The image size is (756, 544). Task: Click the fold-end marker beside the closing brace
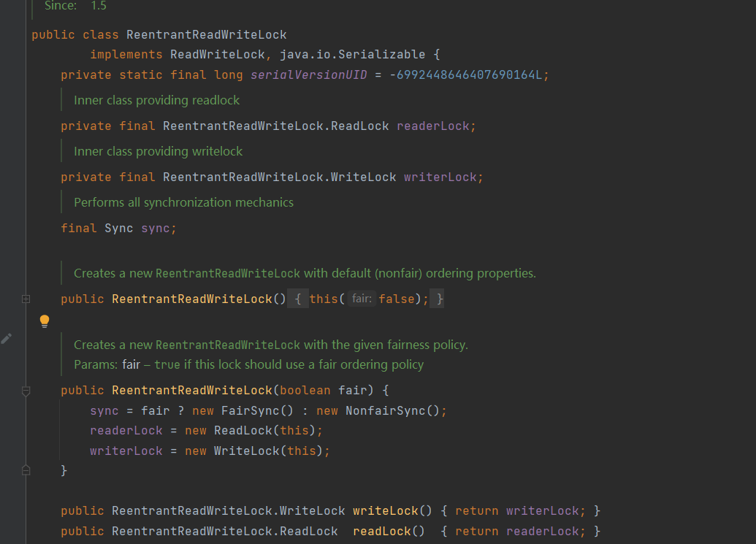tap(26, 470)
